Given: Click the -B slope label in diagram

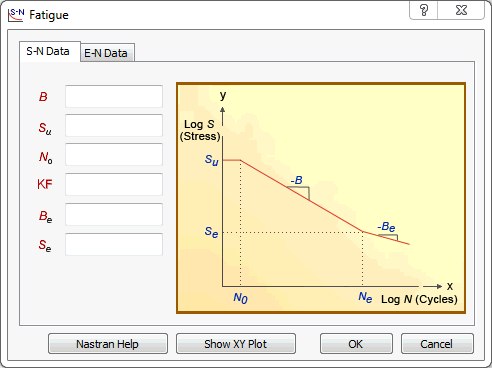Looking at the screenshot, I should click(x=296, y=180).
